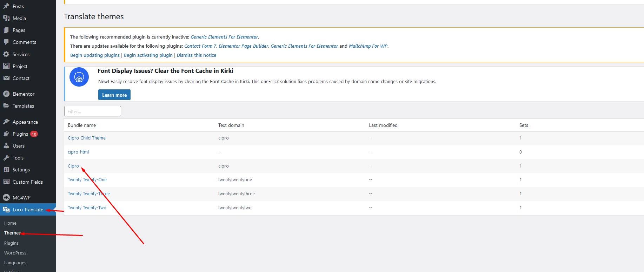Open the Media menu
644x272 pixels.
tap(19, 18)
